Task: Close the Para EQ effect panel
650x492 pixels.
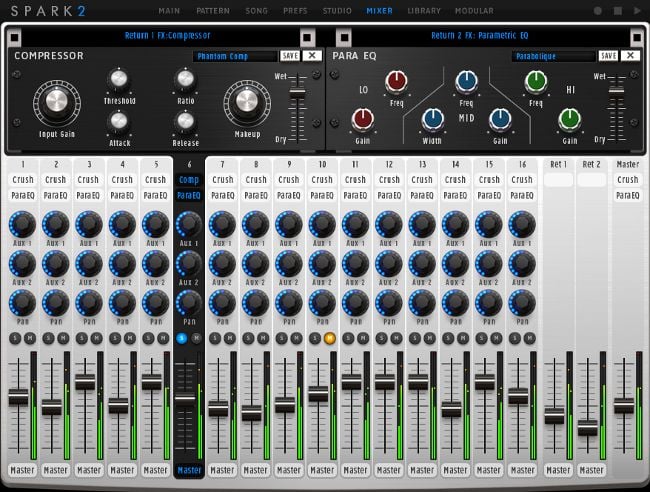Action: point(630,56)
